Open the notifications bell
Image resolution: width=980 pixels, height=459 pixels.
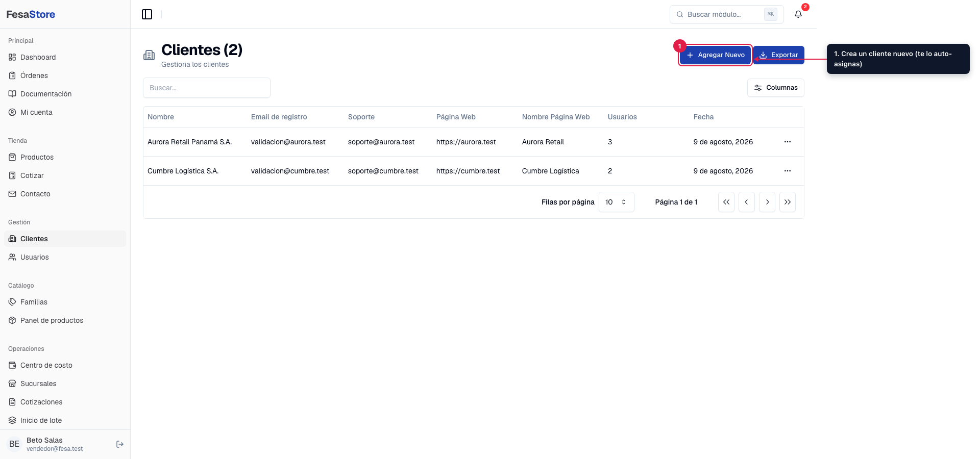point(798,14)
